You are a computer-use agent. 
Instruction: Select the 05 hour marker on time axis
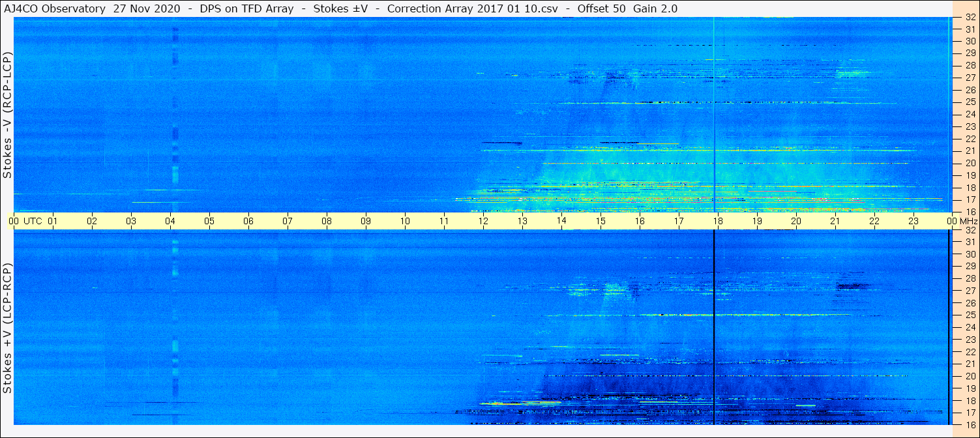click(209, 221)
